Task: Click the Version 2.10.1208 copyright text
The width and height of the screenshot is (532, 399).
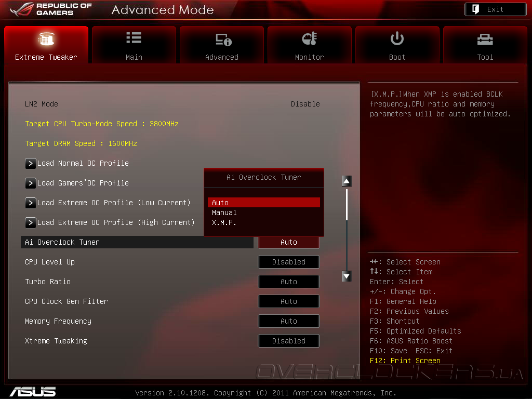Action: pyautogui.click(x=265, y=393)
